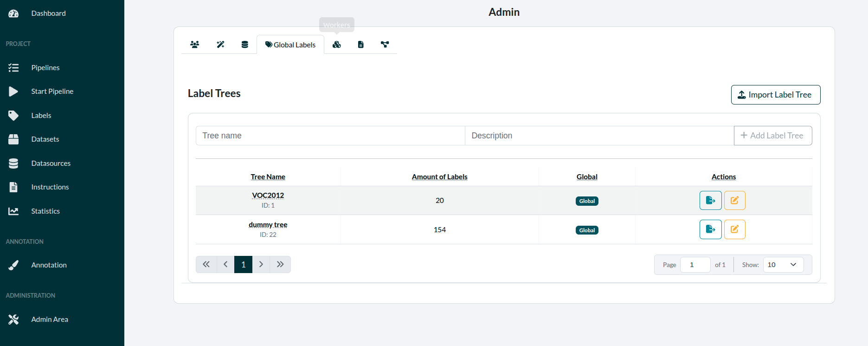Image resolution: width=868 pixels, height=346 pixels.
Task: Open Pipelines from the sidebar
Action: pyautogui.click(x=45, y=68)
